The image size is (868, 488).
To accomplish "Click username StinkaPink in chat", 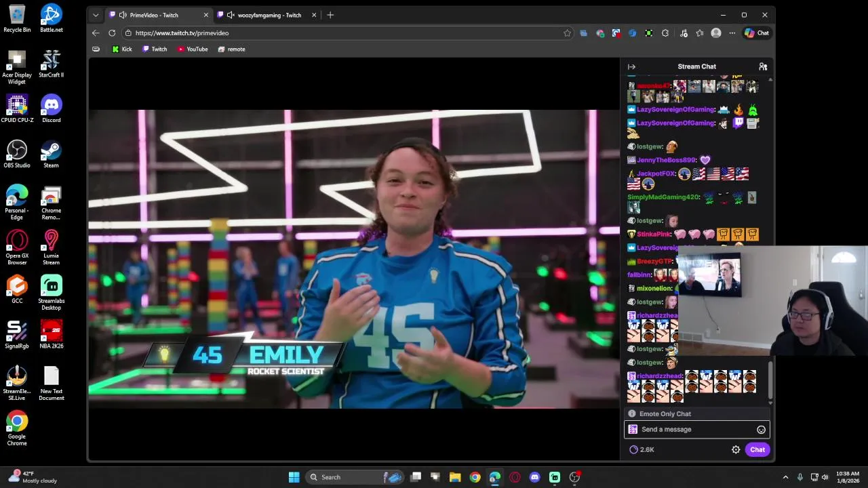I will (x=654, y=235).
